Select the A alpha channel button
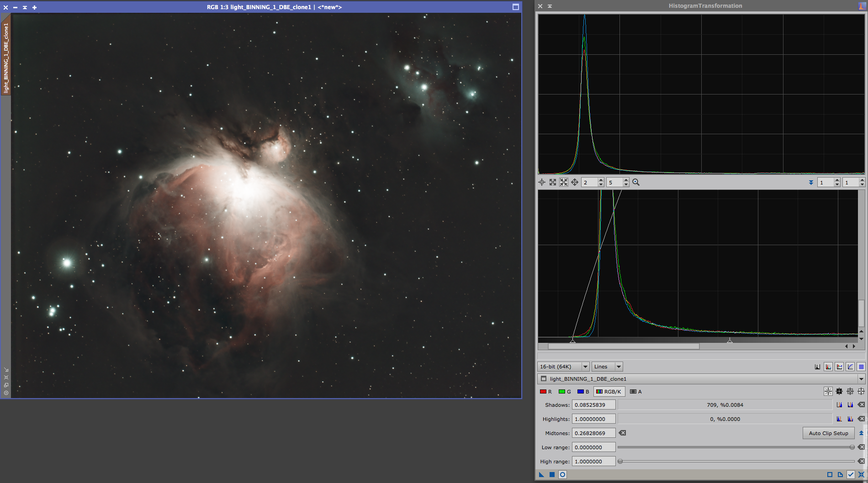Viewport: 868px width, 483px height. pos(635,392)
